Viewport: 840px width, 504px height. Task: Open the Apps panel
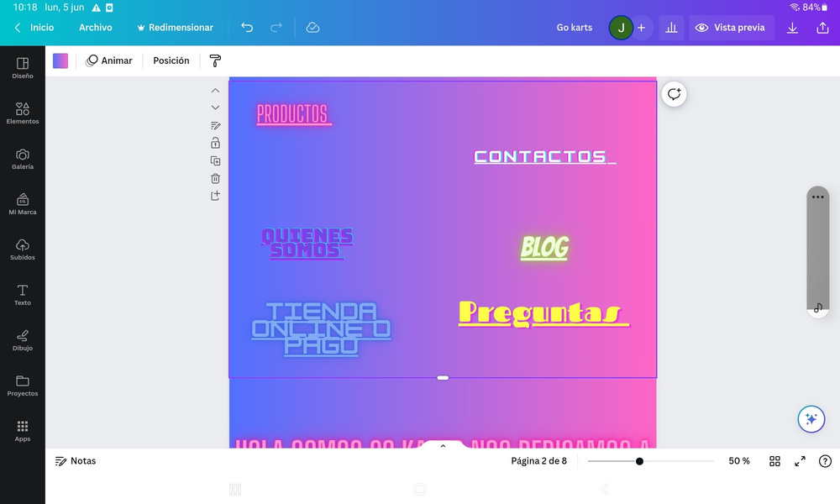click(23, 431)
